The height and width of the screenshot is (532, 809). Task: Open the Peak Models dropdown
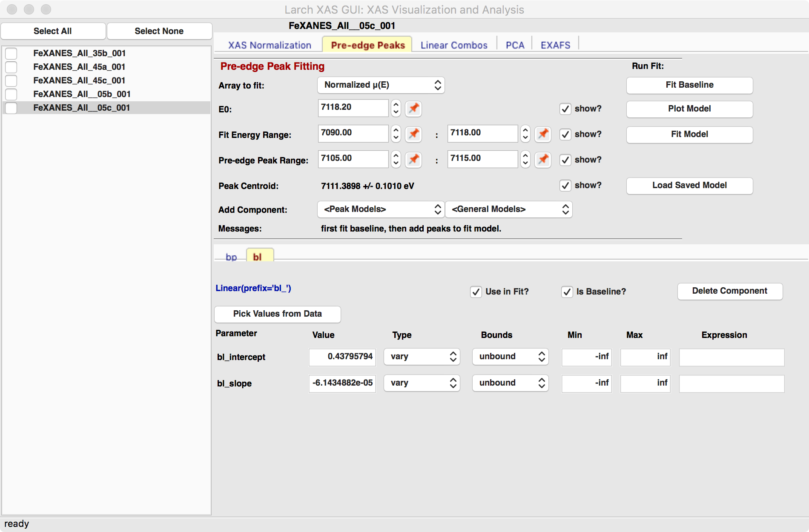(380, 209)
